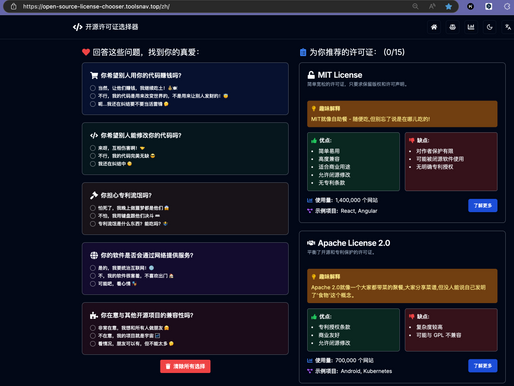Click the </> site logo icon
Viewport: 514px width, 386px height.
(77, 27)
